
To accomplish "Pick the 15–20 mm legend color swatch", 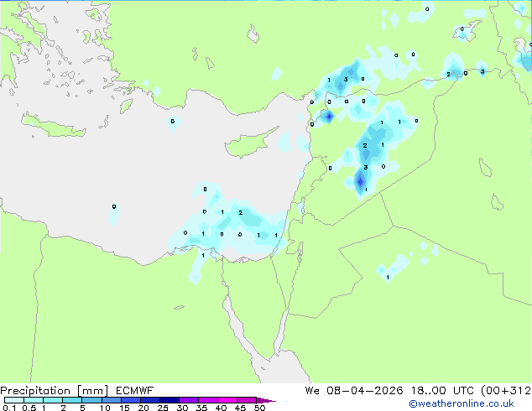I will pos(130,400).
